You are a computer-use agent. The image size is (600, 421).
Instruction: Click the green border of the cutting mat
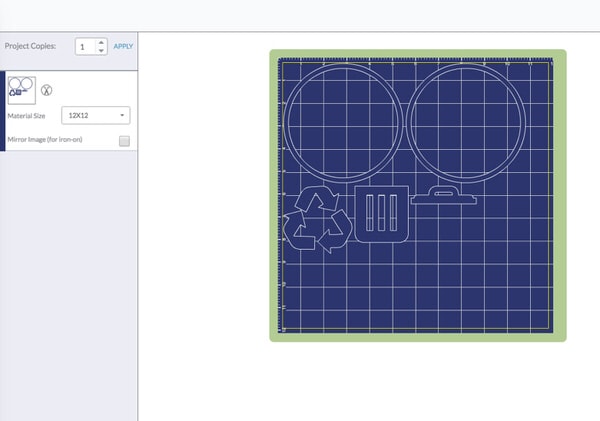pyautogui.click(x=417, y=336)
